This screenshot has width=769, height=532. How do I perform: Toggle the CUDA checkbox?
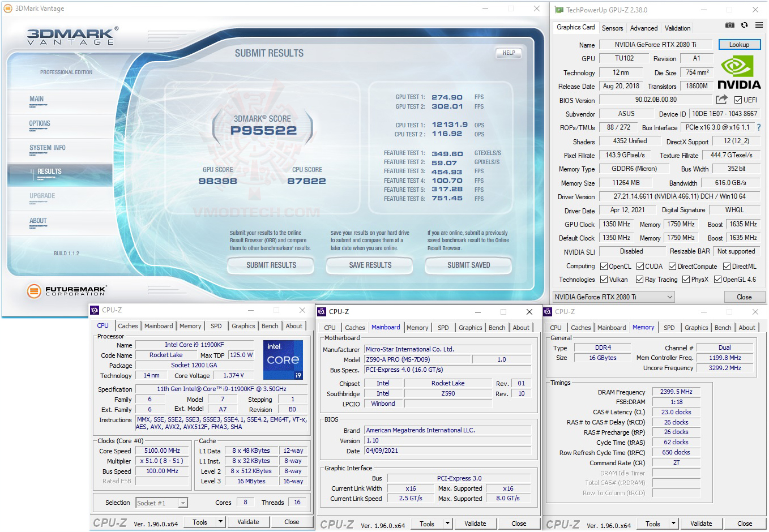click(x=640, y=267)
